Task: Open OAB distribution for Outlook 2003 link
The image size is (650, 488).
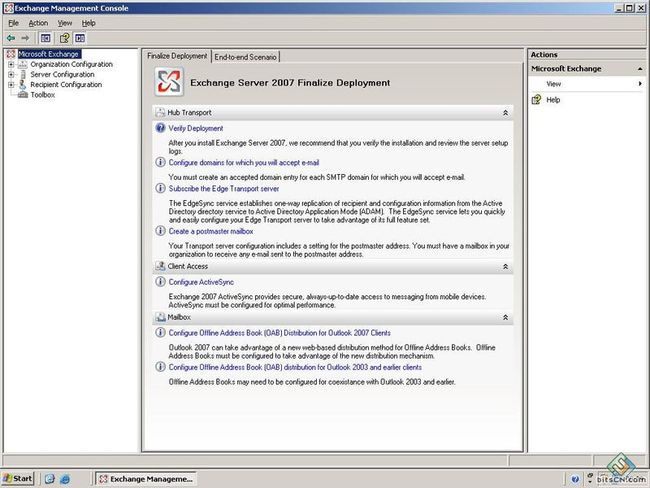Action: 295,367
